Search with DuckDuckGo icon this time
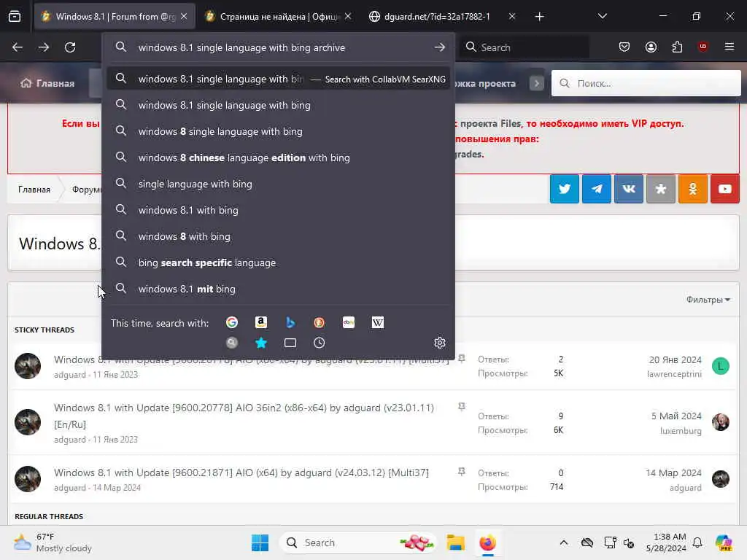 click(320, 322)
